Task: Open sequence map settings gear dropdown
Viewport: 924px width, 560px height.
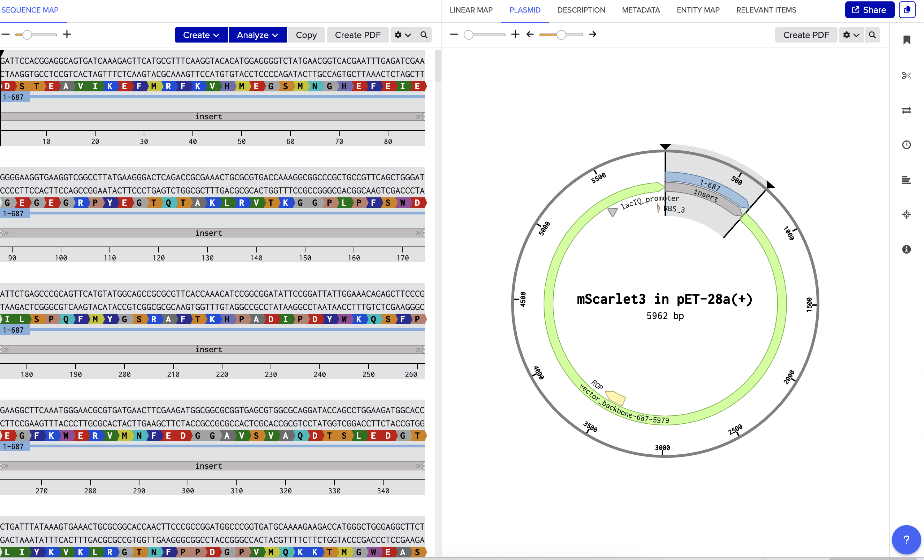Action: pos(403,35)
